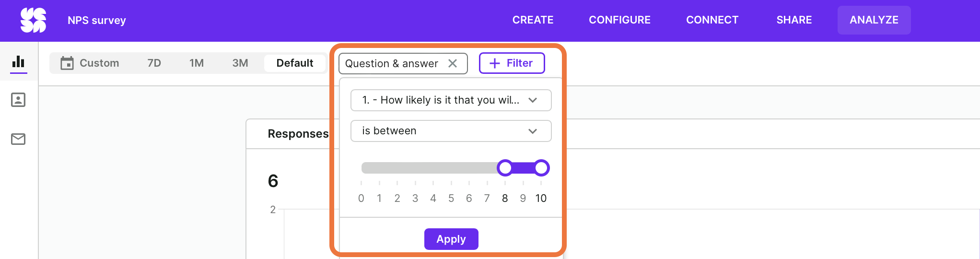
Task: Remove the Question & answer filter chip
Action: pyautogui.click(x=452, y=63)
